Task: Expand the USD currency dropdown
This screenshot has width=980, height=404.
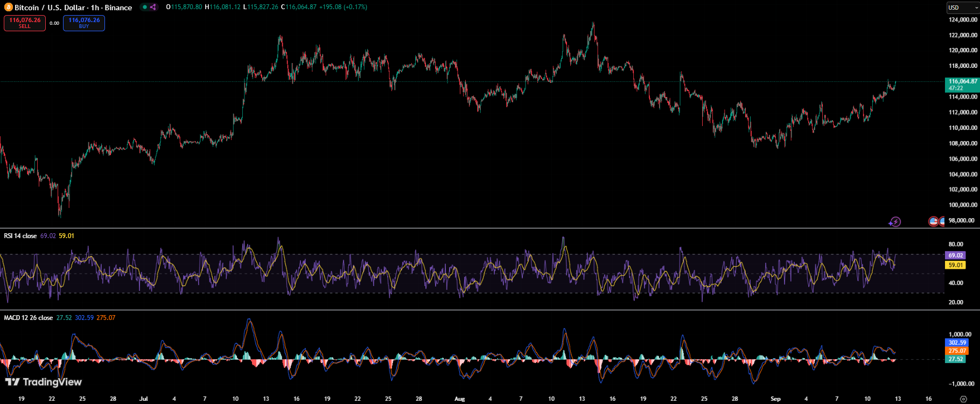Action: tap(962, 8)
